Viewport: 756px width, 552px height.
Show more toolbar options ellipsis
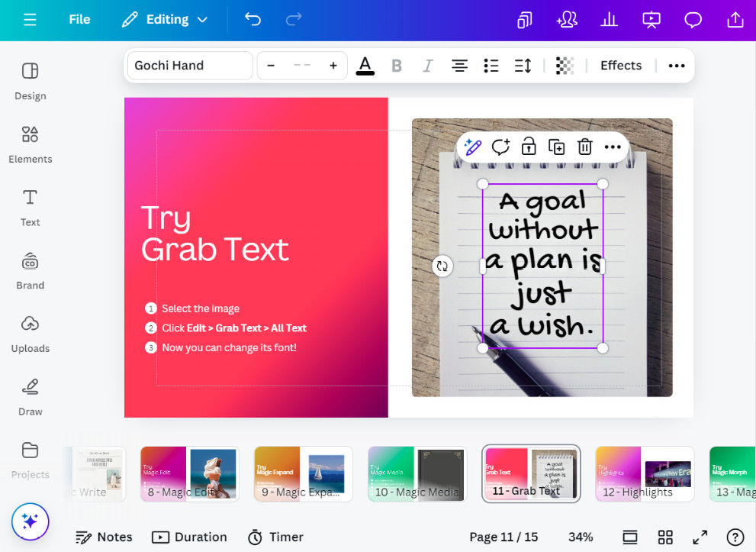click(677, 66)
